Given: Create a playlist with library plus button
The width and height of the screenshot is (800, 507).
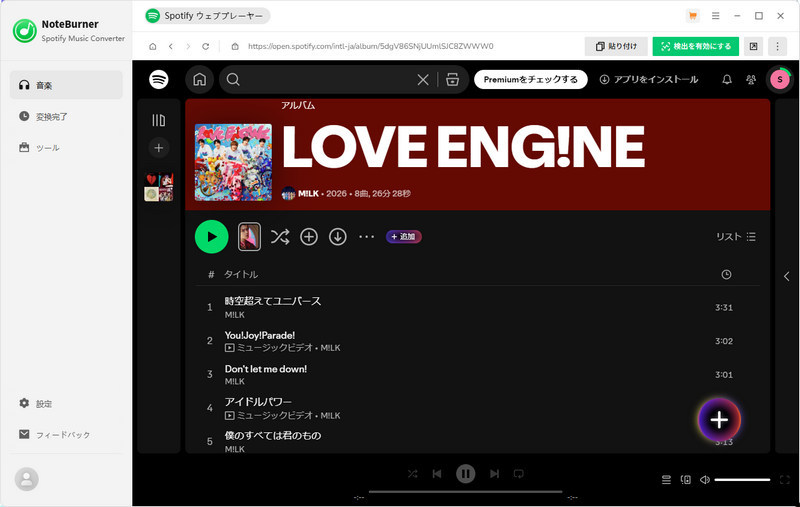Looking at the screenshot, I should coord(159,148).
